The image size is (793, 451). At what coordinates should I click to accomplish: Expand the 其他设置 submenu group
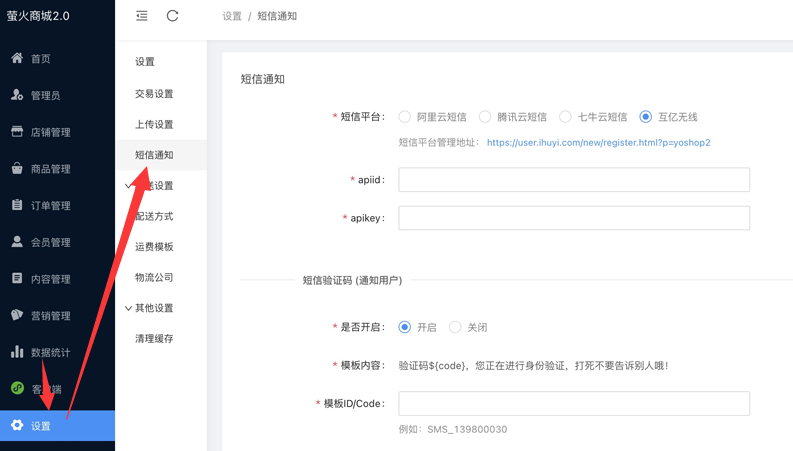pos(154,308)
